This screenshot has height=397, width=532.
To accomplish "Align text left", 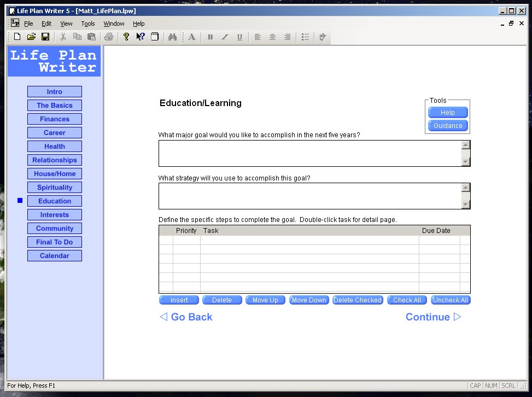I will (258, 37).
